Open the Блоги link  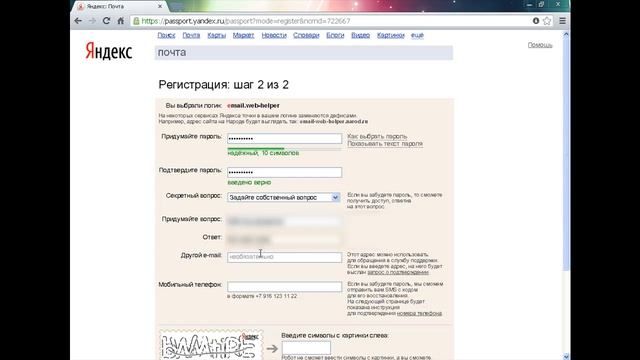[x=335, y=36]
